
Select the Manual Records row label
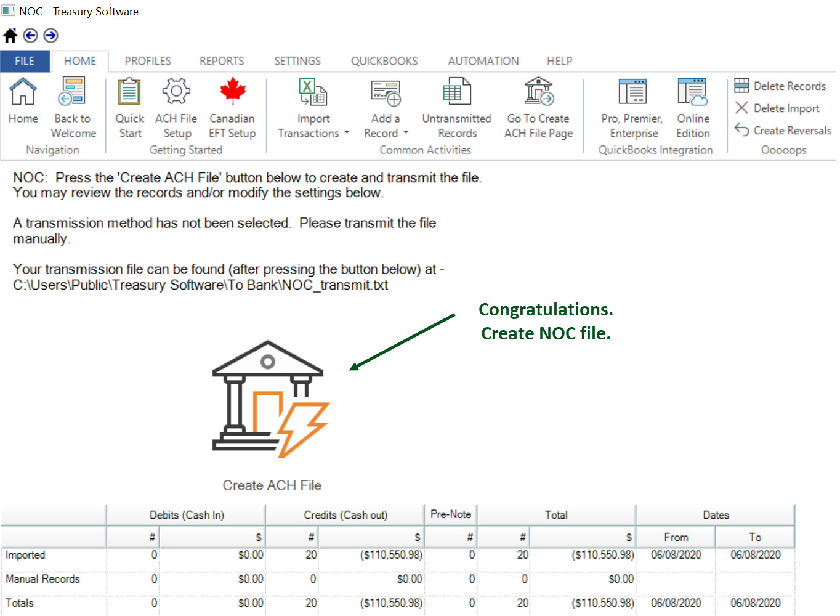point(42,579)
